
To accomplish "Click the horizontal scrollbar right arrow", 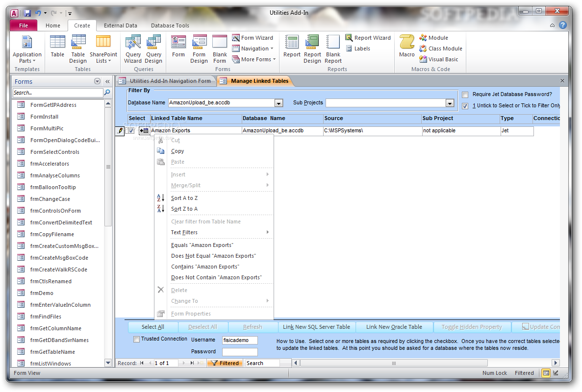I will pyautogui.click(x=556, y=363).
